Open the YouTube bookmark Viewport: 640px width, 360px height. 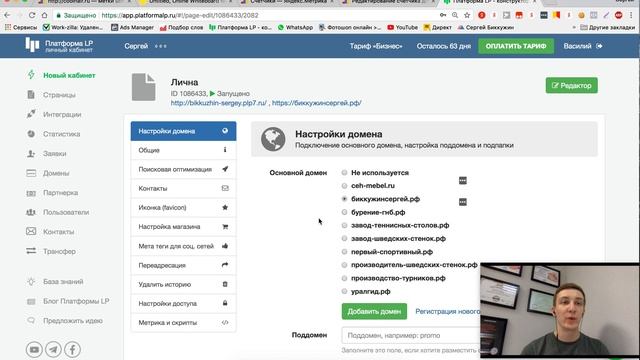click(402, 27)
